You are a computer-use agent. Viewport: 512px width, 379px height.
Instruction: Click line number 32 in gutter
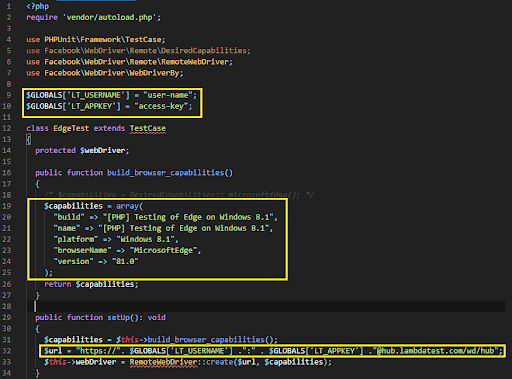7,351
